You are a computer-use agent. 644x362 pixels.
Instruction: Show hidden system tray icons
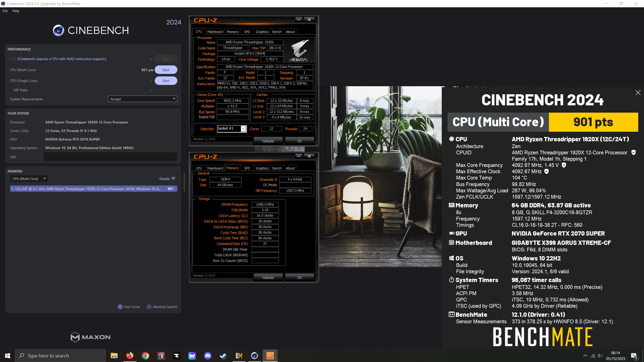585,356
